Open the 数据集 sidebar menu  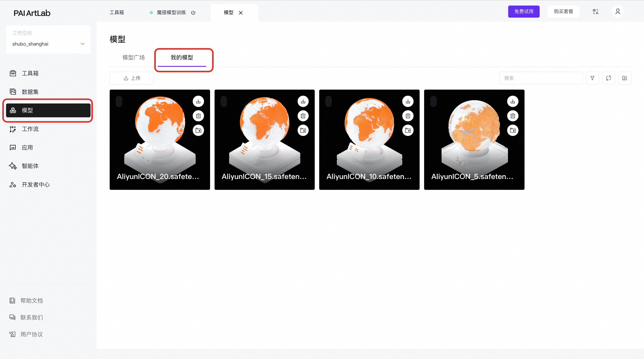tap(30, 92)
